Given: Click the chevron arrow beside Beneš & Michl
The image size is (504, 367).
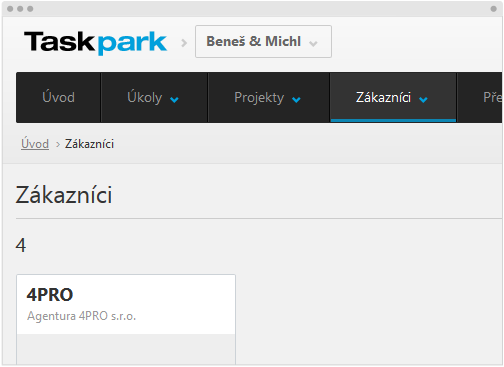Looking at the screenshot, I should [313, 43].
